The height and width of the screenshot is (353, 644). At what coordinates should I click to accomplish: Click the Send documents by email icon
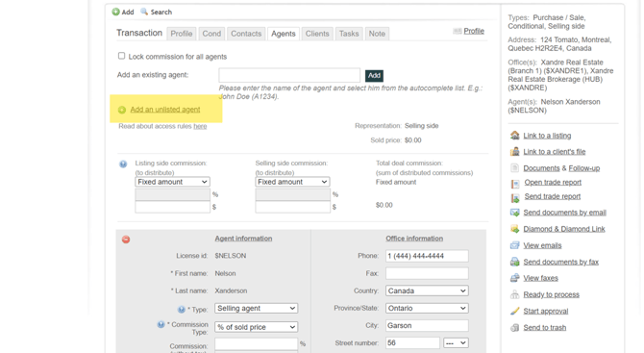tap(514, 213)
